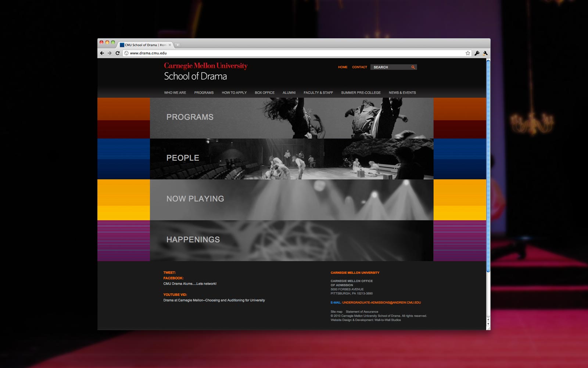Image resolution: width=588 pixels, height=368 pixels.
Task: Click the blue vertical scrollbar thumb
Action: 488,166
